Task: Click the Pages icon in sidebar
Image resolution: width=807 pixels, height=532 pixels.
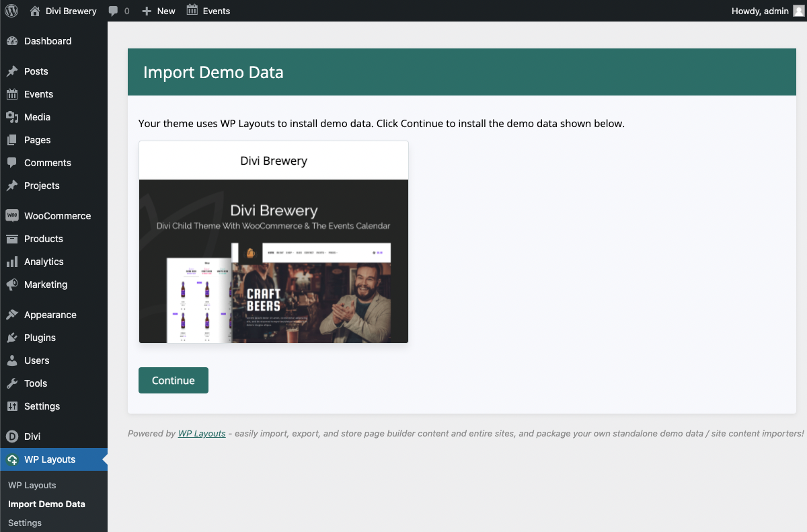Action: (x=12, y=140)
